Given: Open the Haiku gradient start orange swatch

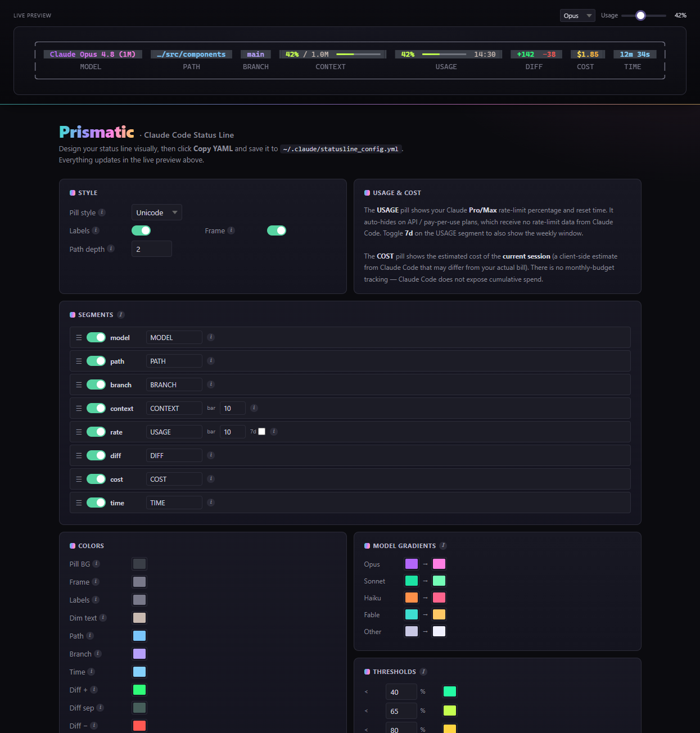Looking at the screenshot, I should [412, 598].
